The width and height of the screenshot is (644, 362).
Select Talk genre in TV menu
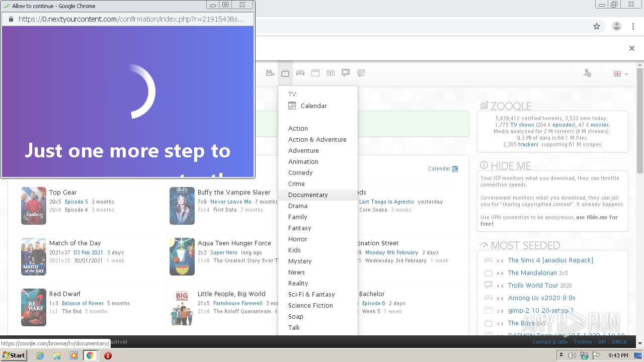pos(294,328)
